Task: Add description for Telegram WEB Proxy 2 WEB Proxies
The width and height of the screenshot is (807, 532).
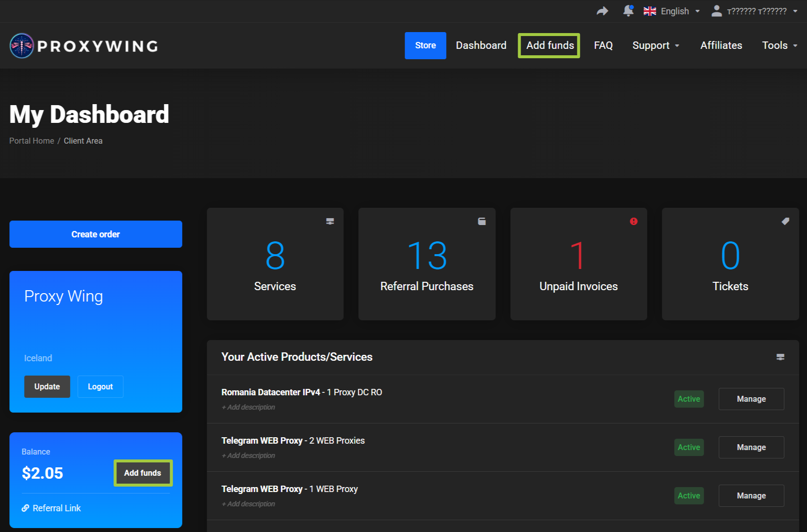Action: [248, 456]
